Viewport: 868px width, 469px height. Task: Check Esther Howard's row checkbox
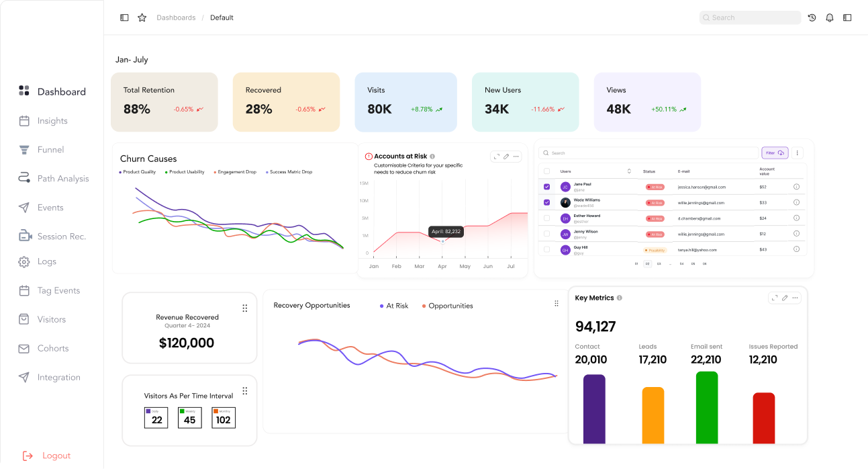[546, 218]
